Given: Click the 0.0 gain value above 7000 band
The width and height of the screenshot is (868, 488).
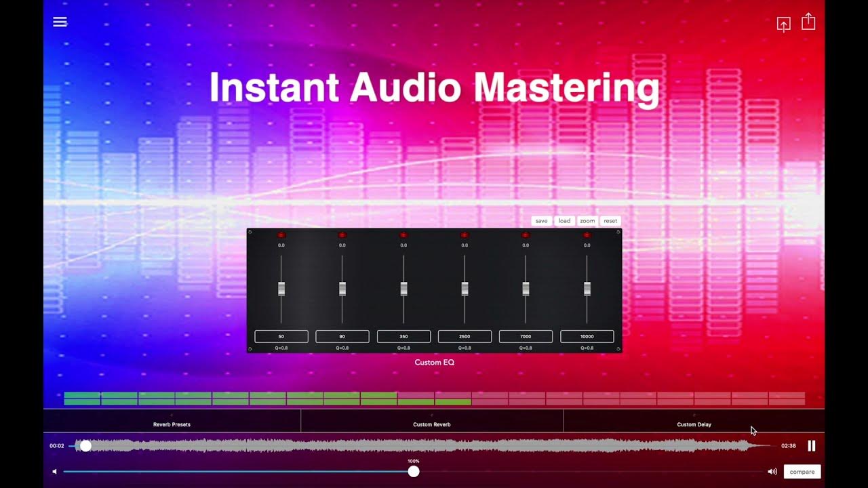Looking at the screenshot, I should [526, 245].
